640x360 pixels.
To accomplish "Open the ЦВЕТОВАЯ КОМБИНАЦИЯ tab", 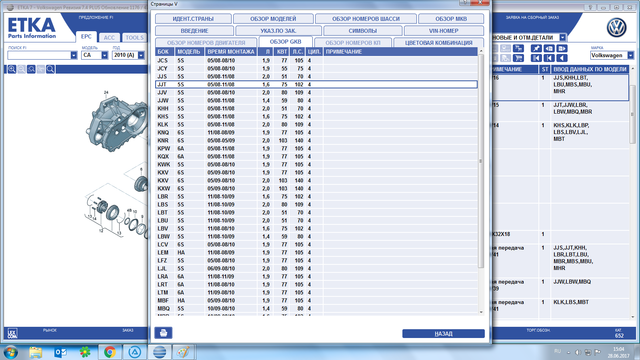I will coord(439,42).
